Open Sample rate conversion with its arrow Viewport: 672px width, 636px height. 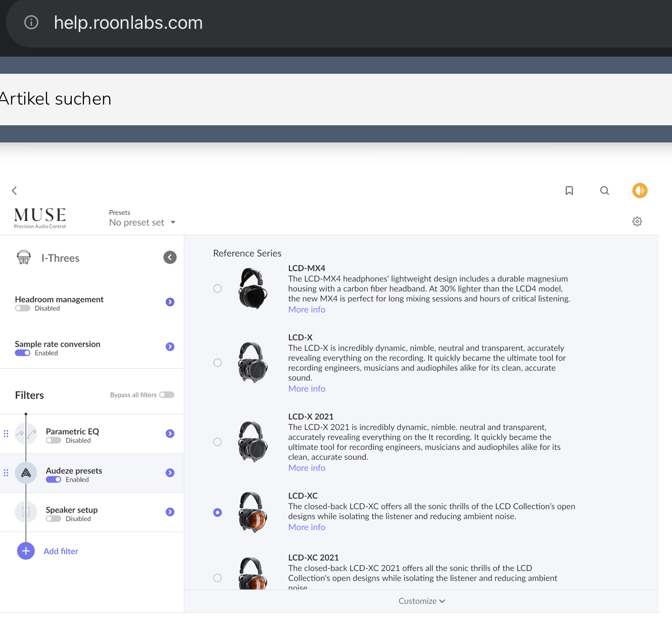(170, 347)
